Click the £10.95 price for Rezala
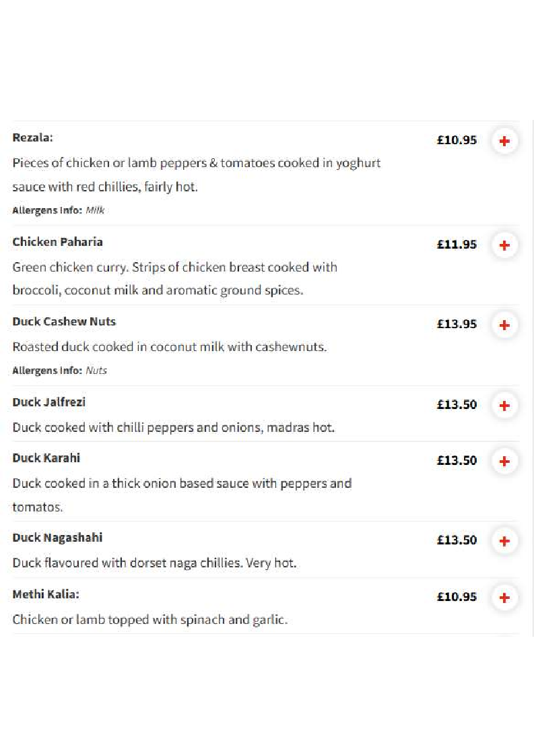This screenshot has width=534, height=756. coord(457,140)
